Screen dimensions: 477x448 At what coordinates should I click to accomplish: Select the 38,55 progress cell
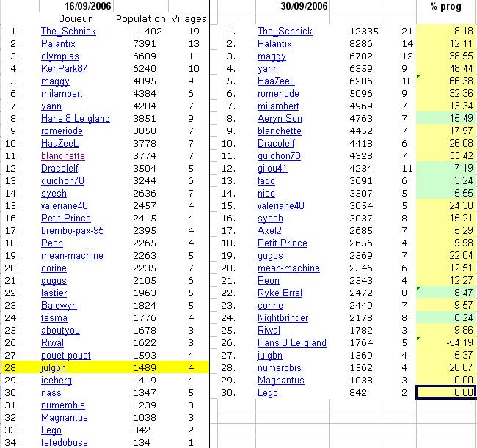(x=445, y=56)
